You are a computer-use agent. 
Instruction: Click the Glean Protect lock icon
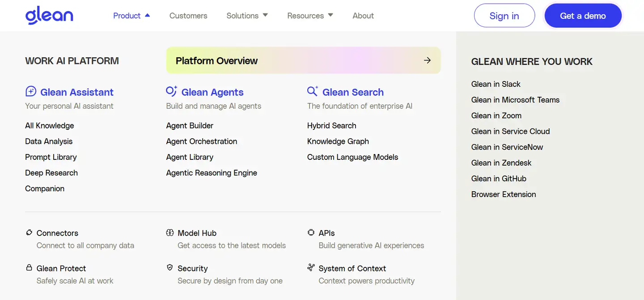point(29,268)
